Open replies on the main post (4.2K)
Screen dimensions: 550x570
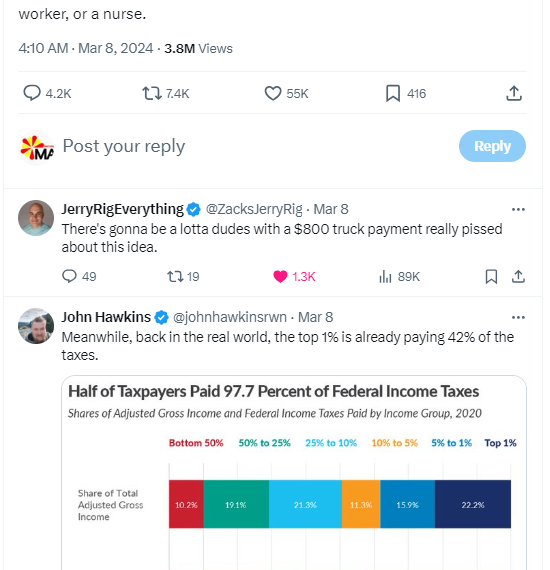(x=47, y=93)
